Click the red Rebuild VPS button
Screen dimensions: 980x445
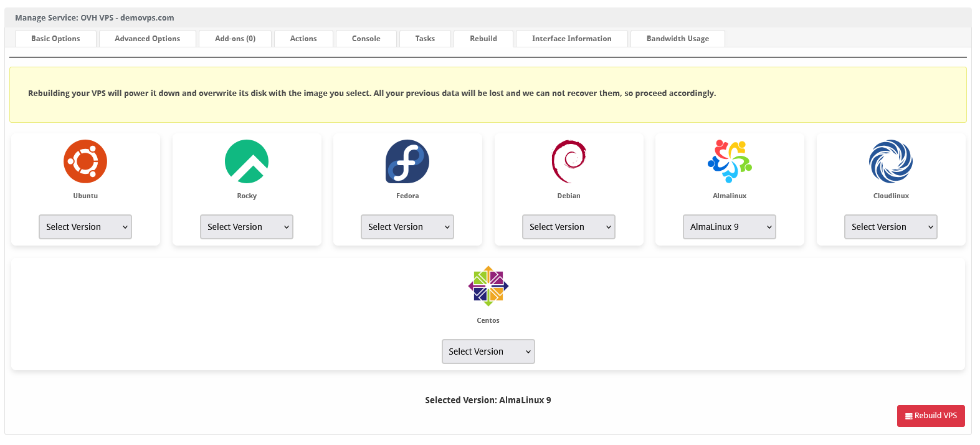(931, 416)
